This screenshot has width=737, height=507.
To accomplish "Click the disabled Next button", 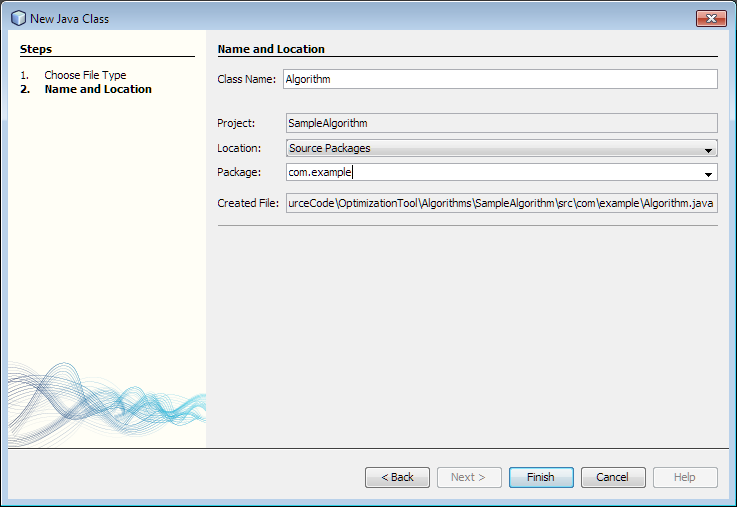I will (x=469, y=477).
